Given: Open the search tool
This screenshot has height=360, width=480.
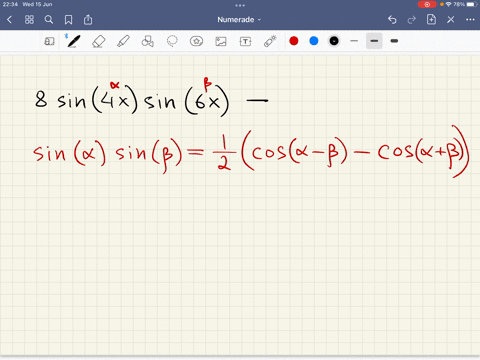Looking at the screenshot, I should 49,20.
